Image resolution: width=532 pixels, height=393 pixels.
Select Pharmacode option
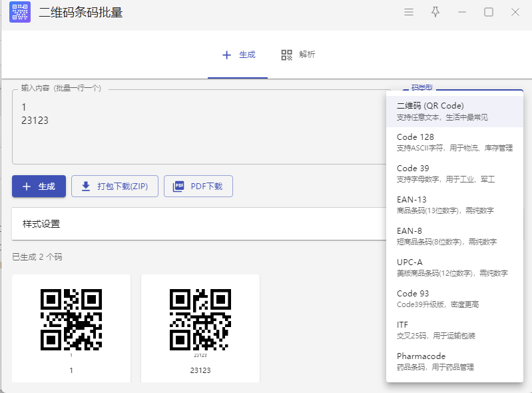[455, 361]
